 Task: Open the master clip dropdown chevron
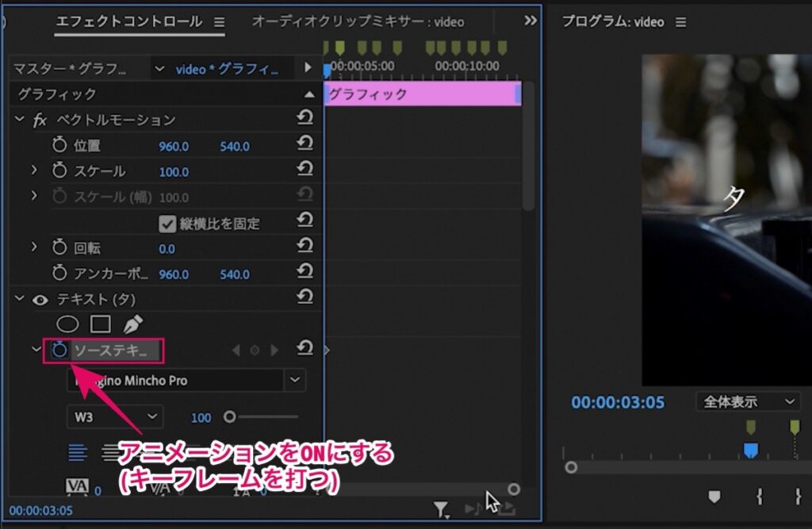point(159,69)
